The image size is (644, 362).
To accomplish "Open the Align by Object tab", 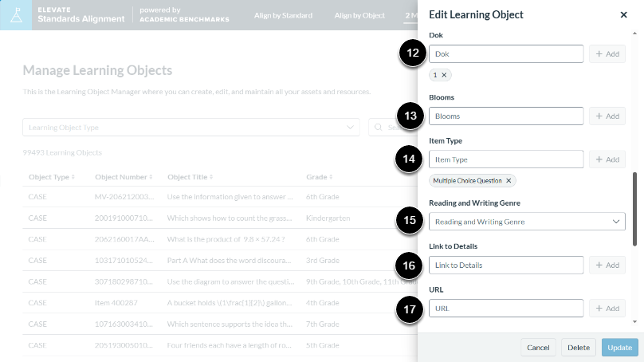I will pos(359,16).
